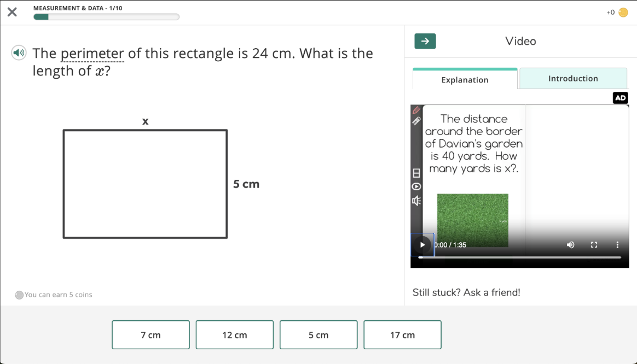The width and height of the screenshot is (637, 364).
Task: Click the pencil icon in the video sidebar
Action: [x=416, y=110]
